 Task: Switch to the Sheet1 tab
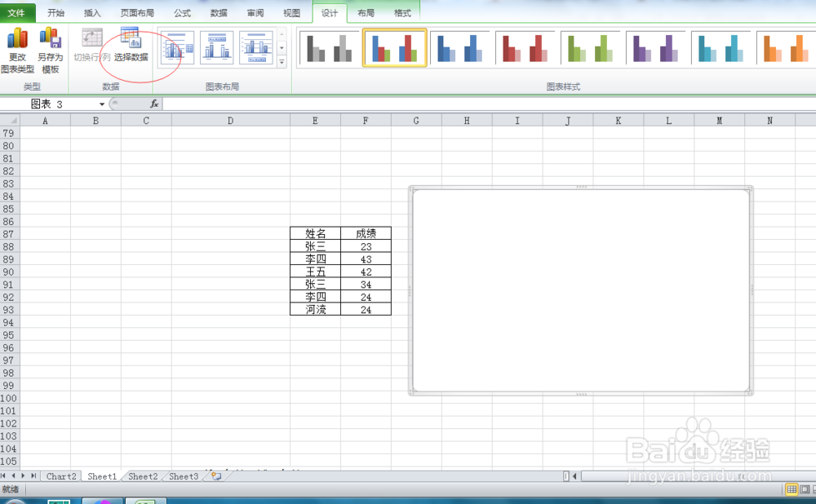[x=102, y=476]
